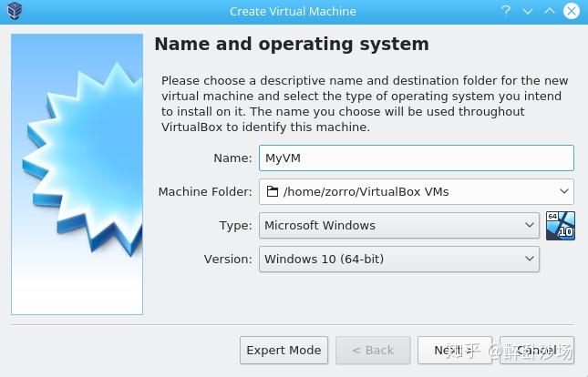
Task: Close the Create Virtual Machine dialog
Action: pyautogui.click(x=571, y=12)
